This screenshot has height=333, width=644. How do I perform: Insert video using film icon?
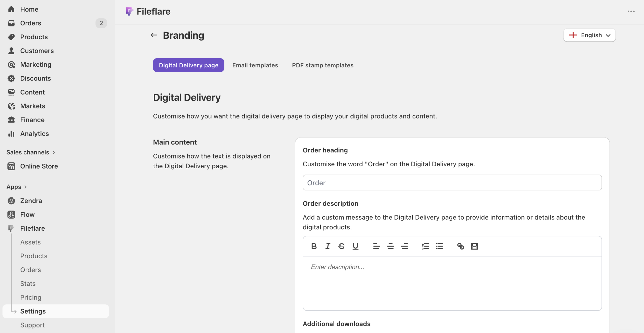click(474, 246)
